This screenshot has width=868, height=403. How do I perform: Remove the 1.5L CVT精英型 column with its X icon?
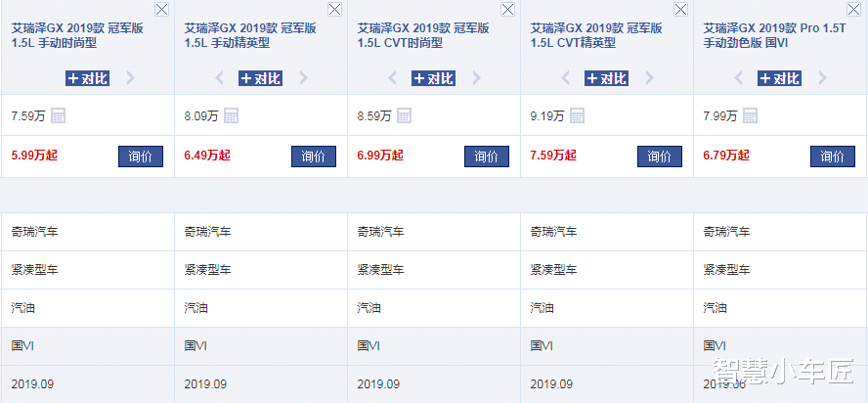(x=681, y=10)
